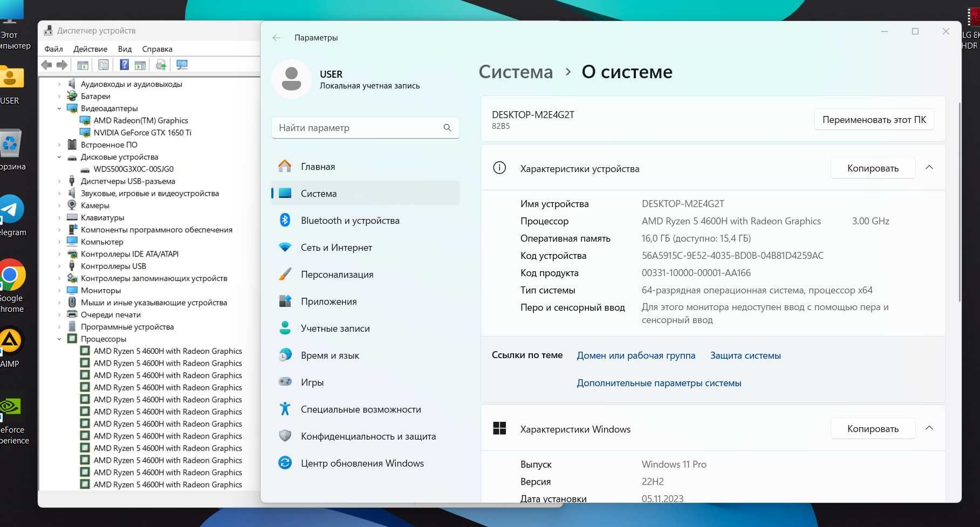980x527 pixels.
Task: Open Bluetooth и устройства settings
Action: point(365,221)
